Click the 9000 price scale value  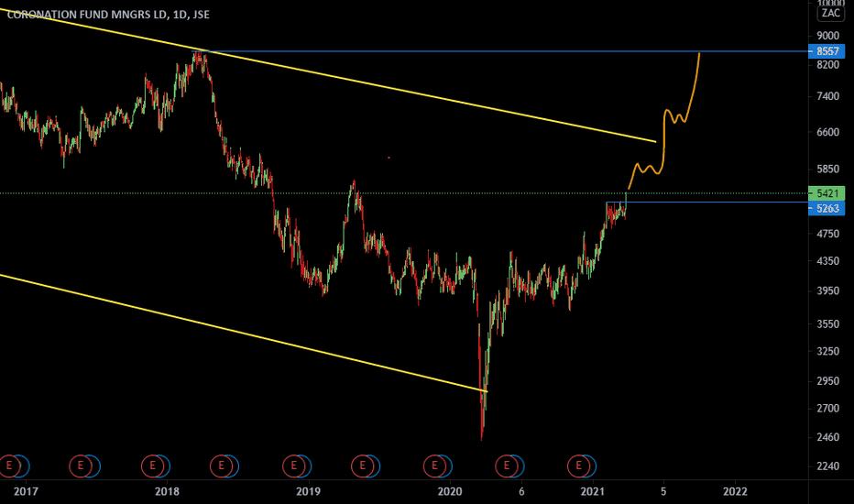tap(827, 36)
